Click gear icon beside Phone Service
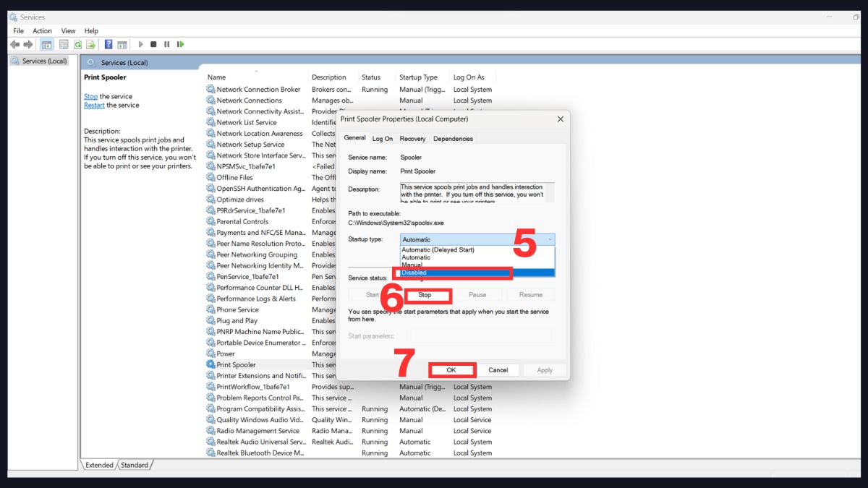Image resolution: width=868 pixels, height=488 pixels. [x=210, y=309]
